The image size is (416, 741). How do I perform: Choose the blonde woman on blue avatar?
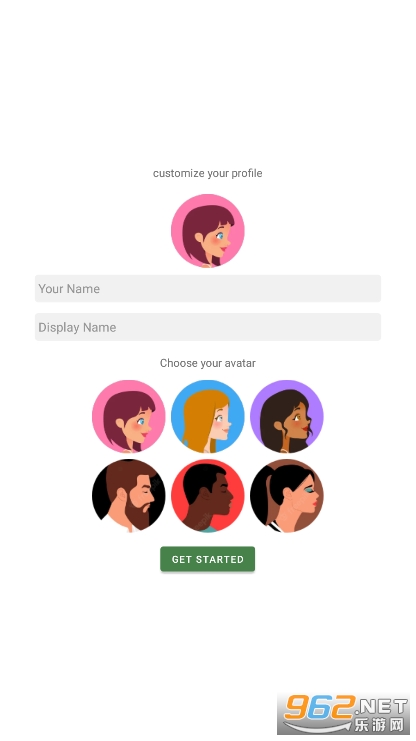point(208,416)
